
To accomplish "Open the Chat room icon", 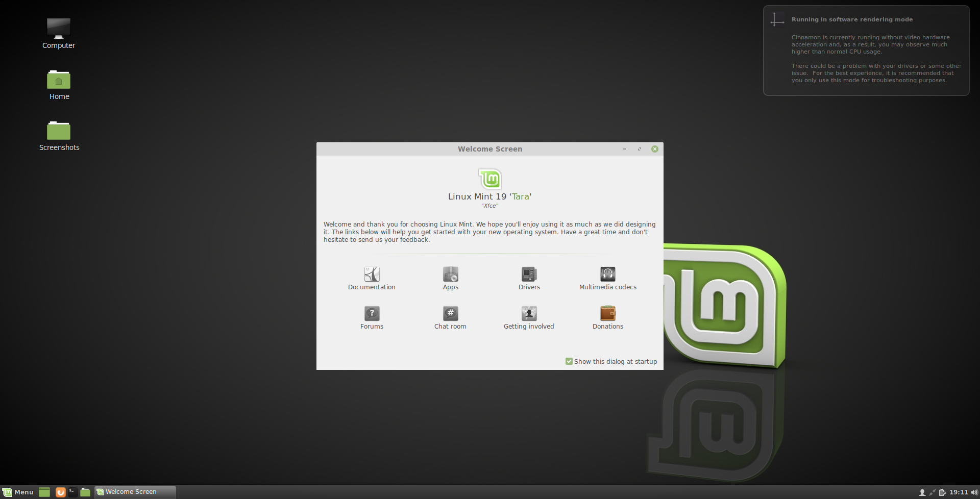I will [x=450, y=313].
